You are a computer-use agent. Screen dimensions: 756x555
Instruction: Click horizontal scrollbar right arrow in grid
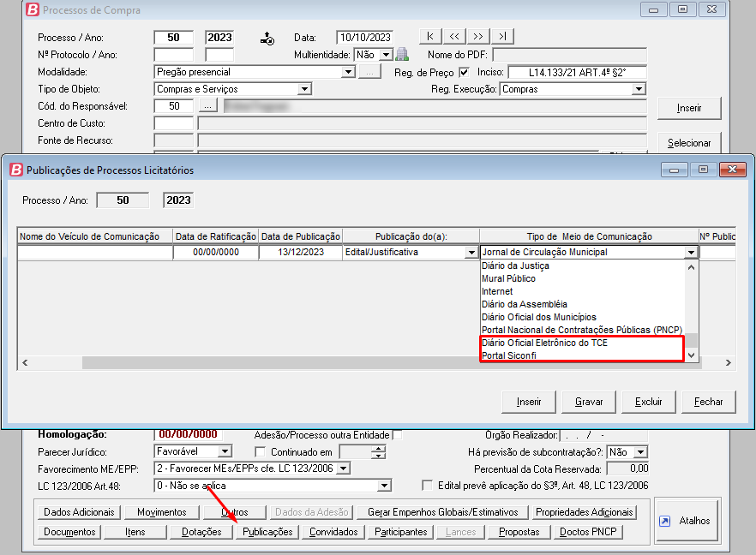click(x=728, y=363)
